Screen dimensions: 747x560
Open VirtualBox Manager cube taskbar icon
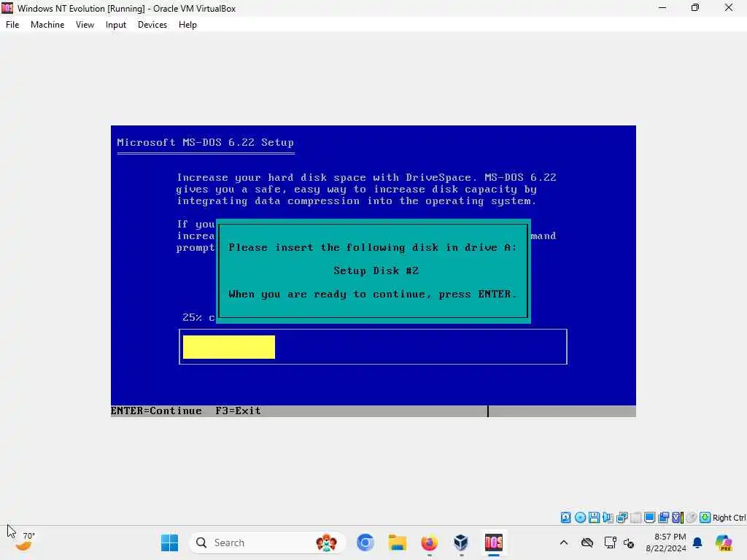(x=461, y=542)
